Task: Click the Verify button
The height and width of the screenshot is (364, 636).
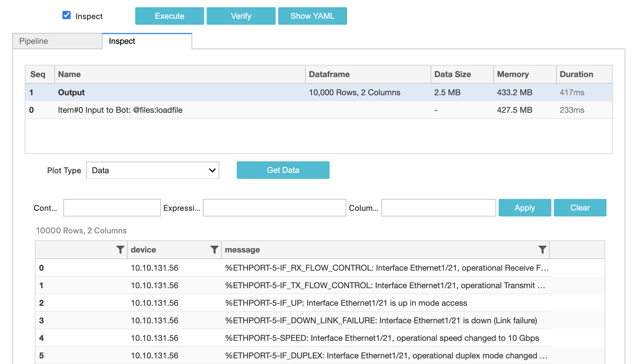Action: click(241, 16)
